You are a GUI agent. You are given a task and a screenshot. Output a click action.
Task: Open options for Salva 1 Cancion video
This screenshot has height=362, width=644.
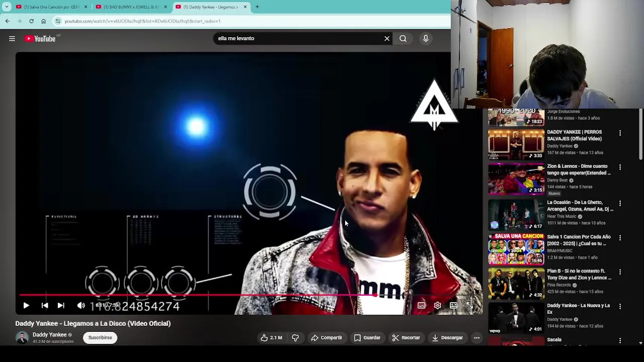[620, 237]
